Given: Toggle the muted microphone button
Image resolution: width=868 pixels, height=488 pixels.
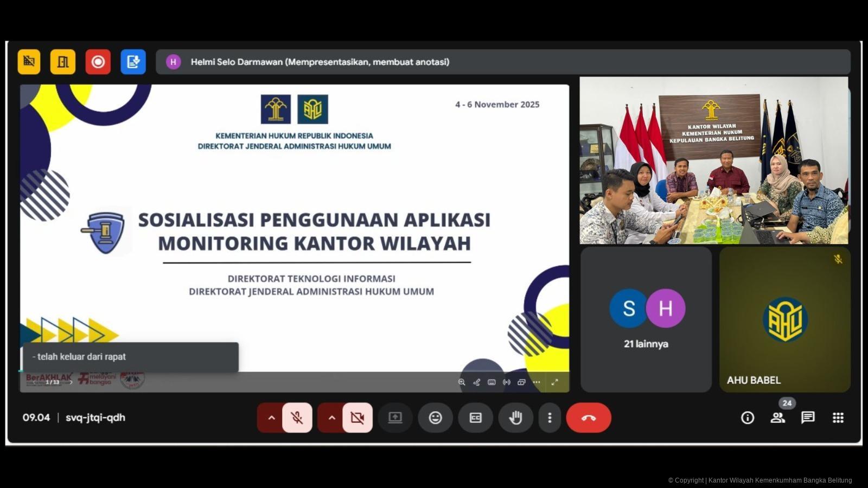Looking at the screenshot, I should coord(297,418).
